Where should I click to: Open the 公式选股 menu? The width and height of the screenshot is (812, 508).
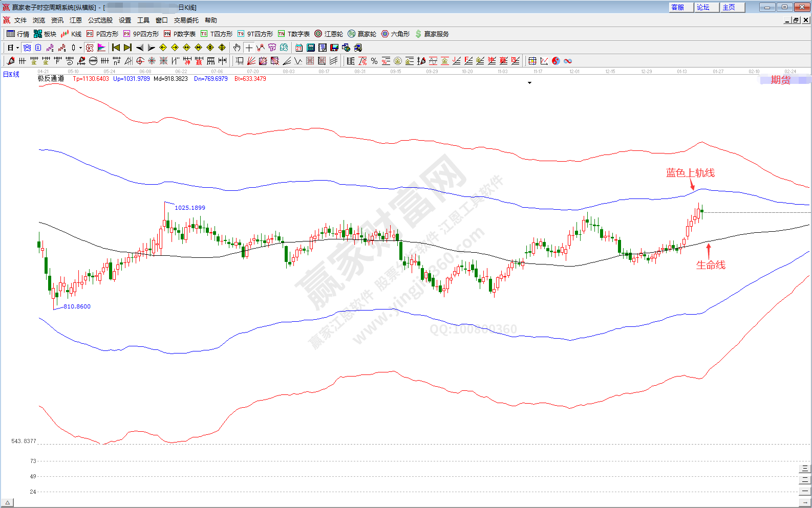tap(100, 20)
